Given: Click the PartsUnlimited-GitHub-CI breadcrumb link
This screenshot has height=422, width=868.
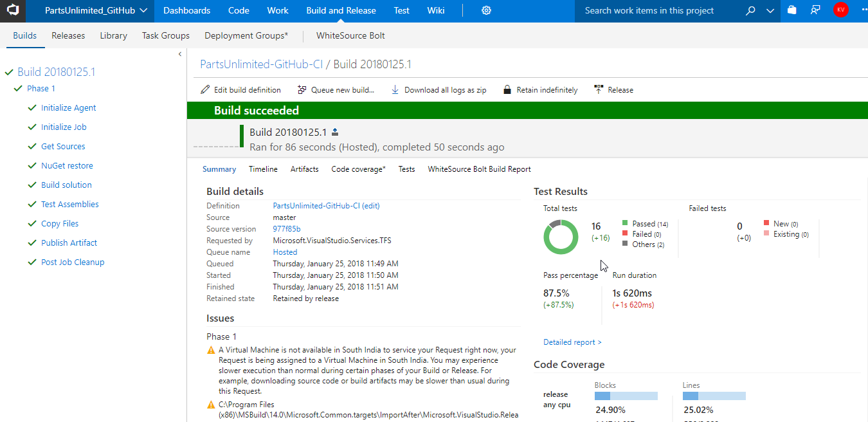Looking at the screenshot, I should tap(262, 64).
